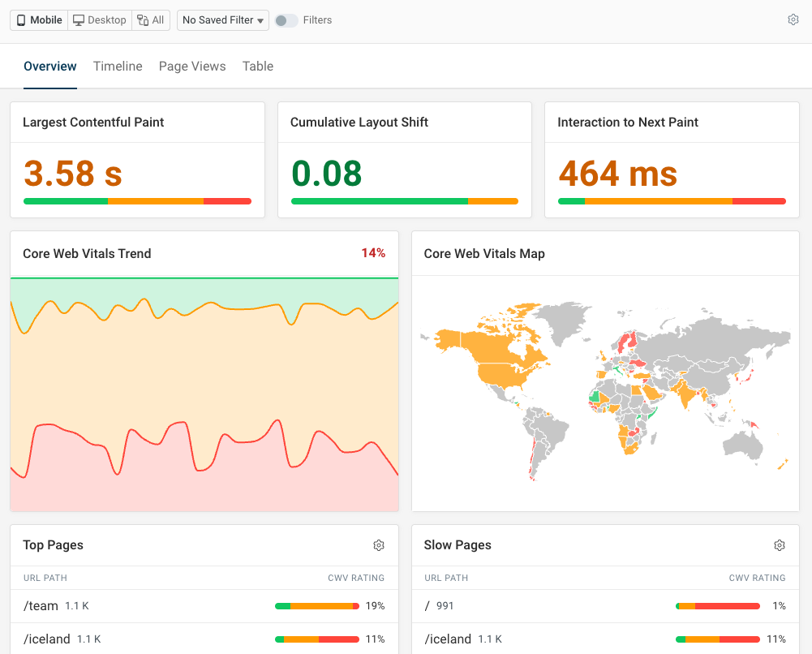Switch to the Page Views tab
812x654 pixels.
tap(192, 66)
